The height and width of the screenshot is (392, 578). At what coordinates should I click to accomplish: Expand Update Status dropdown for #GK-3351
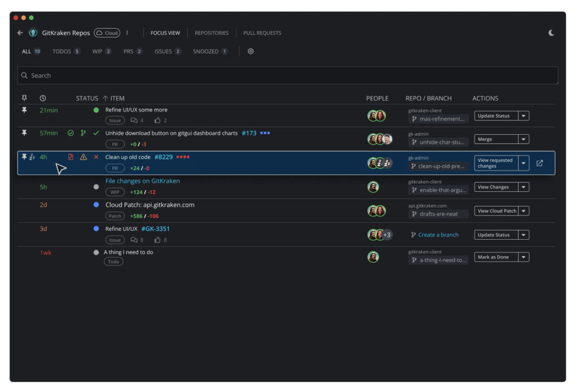coord(523,235)
